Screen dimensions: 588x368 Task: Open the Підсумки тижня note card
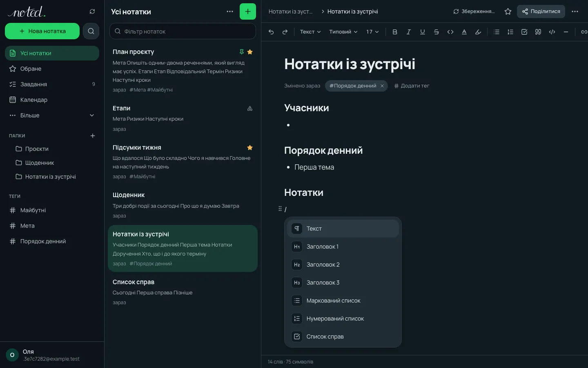[183, 162]
